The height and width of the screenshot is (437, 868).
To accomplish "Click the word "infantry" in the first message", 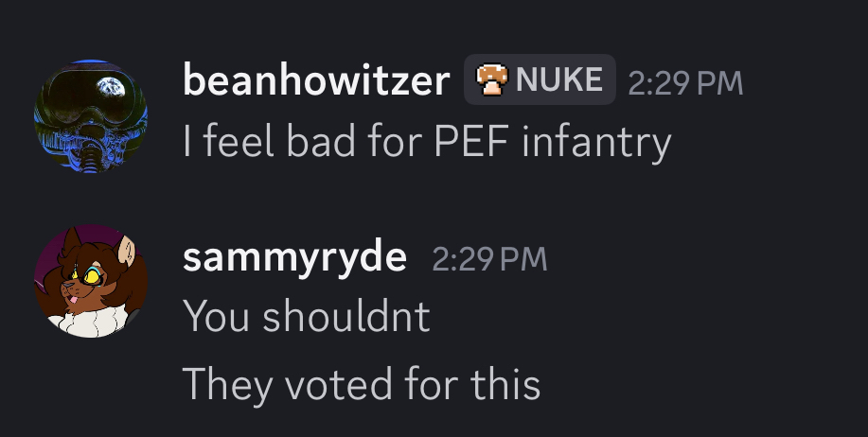I will tap(596, 142).
